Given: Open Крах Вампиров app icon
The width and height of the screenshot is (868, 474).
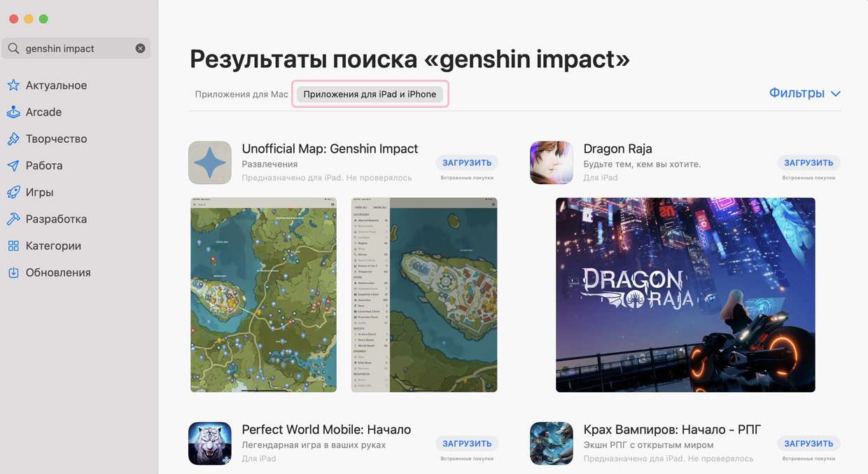Looking at the screenshot, I should pos(552,443).
